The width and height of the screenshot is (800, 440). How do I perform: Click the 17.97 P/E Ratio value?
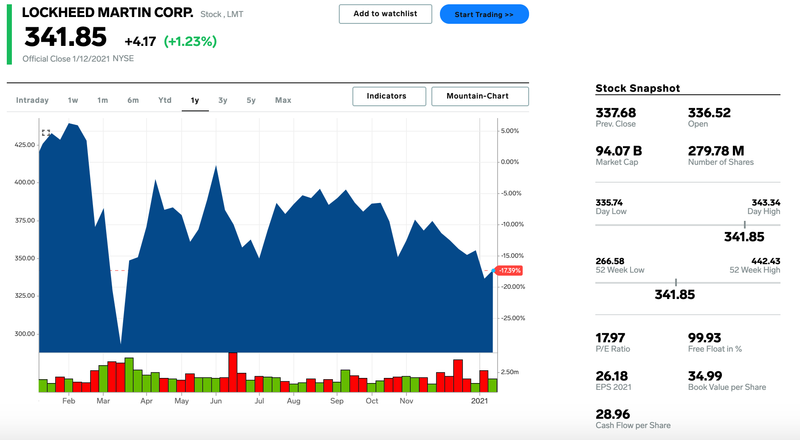(x=610, y=338)
